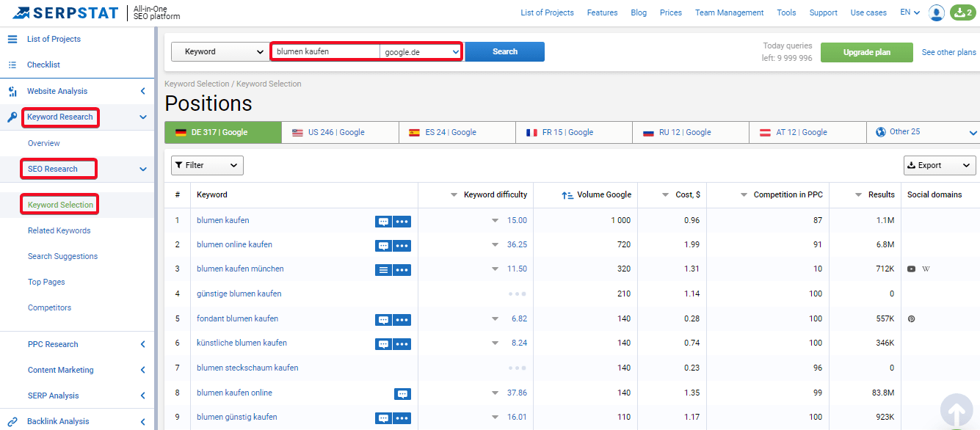Open three-dots menu for fondant blumen kaufen

pos(402,320)
